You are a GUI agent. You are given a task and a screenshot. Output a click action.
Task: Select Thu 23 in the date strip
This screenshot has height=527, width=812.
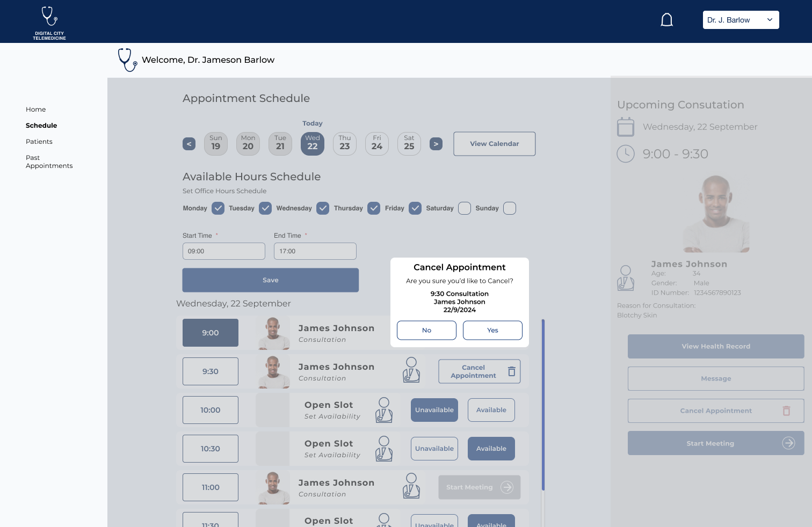point(345,144)
